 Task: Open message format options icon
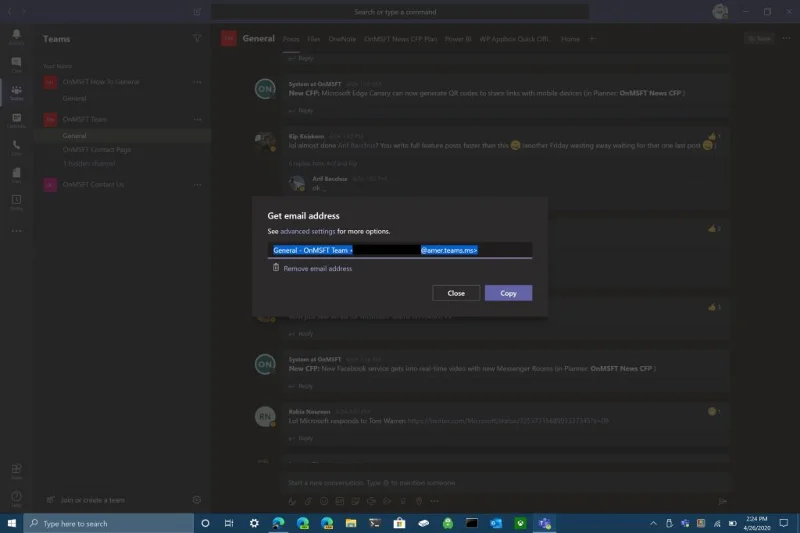coord(292,501)
